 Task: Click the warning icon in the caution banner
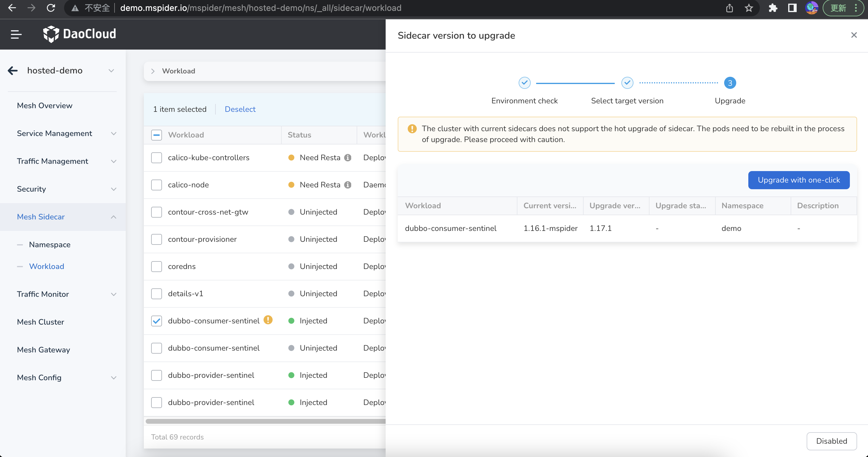[x=412, y=129]
